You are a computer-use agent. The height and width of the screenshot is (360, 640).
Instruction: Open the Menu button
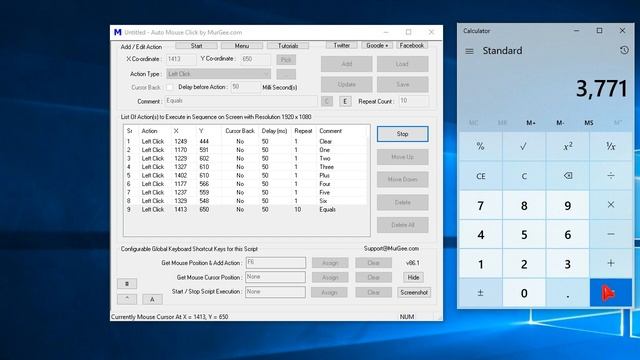coord(242,46)
